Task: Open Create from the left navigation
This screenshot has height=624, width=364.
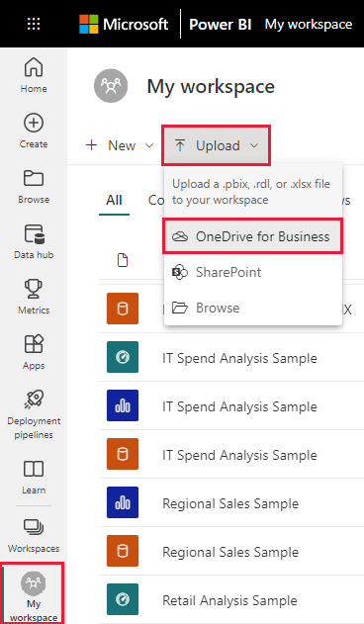Action: [34, 132]
